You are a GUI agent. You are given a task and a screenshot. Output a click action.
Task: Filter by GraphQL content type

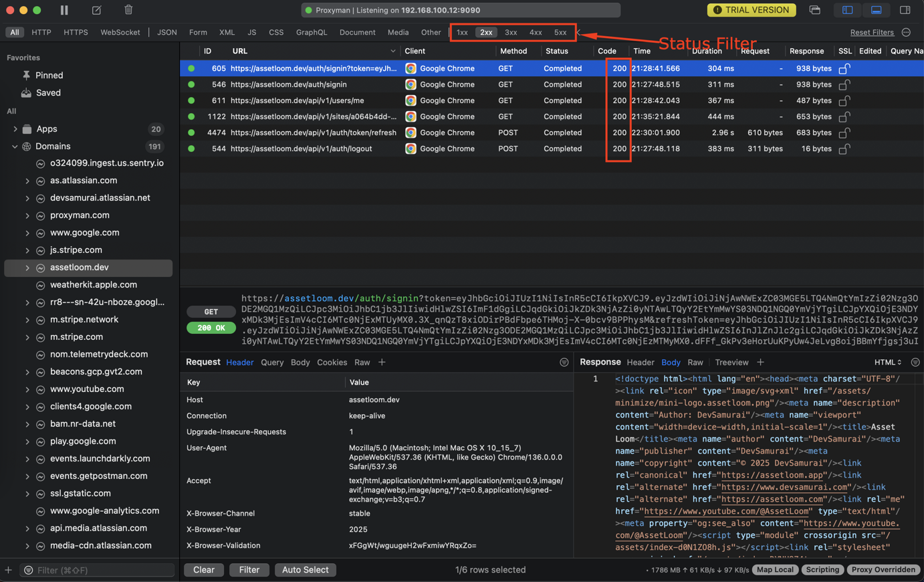coord(312,32)
